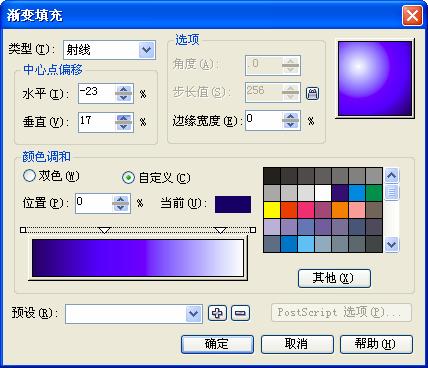Pick the black swatch in top row
The height and width of the screenshot is (368, 428).
click(x=272, y=176)
